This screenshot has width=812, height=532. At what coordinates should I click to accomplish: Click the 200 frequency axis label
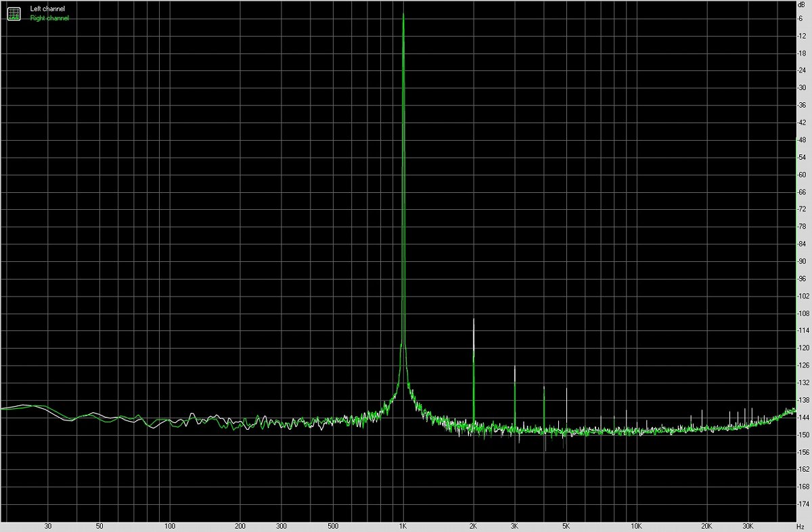[x=240, y=526]
